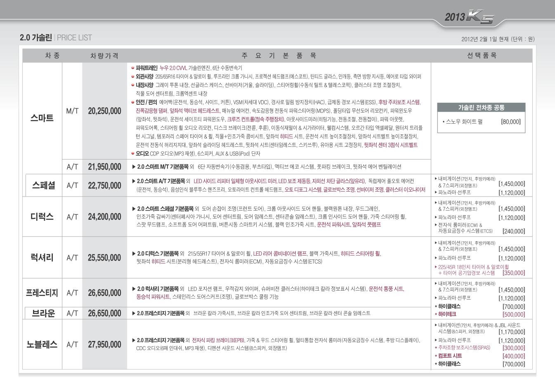Select the 하이테크 option for 프레스티지
Screen dimensions: 555x392
point(449,314)
